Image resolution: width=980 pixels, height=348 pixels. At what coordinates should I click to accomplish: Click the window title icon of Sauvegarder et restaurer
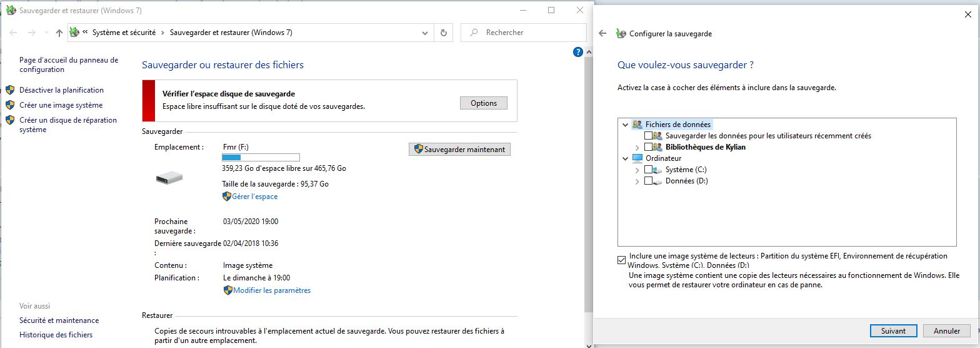click(11, 11)
